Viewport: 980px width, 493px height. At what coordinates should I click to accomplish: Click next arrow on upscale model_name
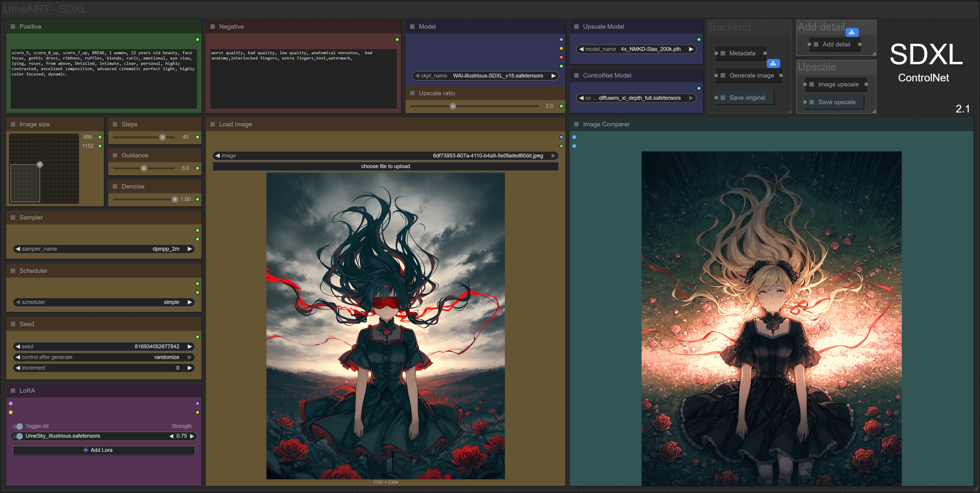pos(691,49)
